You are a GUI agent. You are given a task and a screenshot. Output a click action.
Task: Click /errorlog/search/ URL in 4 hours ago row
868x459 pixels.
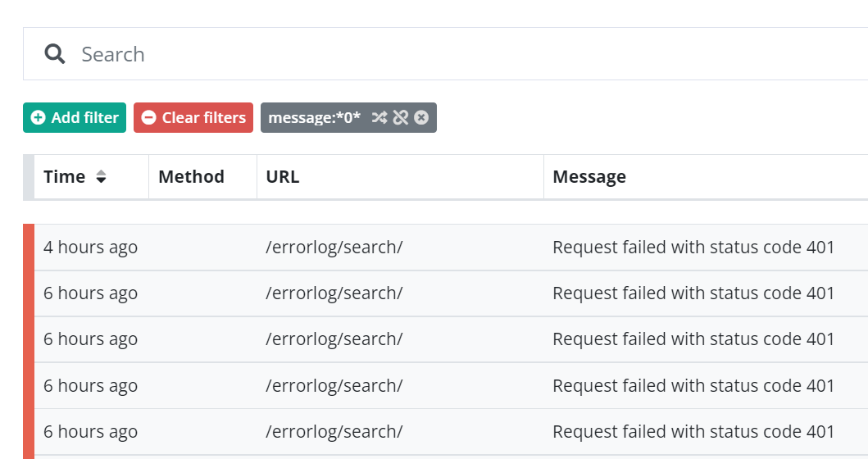[x=334, y=247]
